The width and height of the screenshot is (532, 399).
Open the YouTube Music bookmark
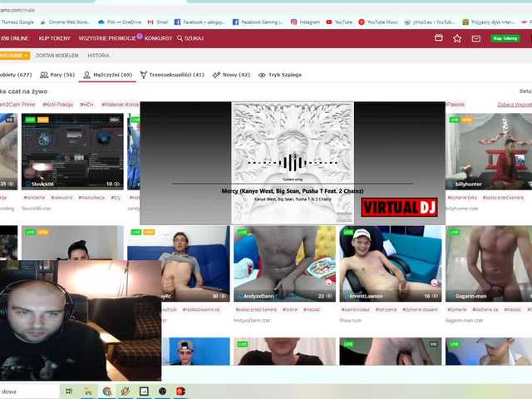tap(378, 22)
